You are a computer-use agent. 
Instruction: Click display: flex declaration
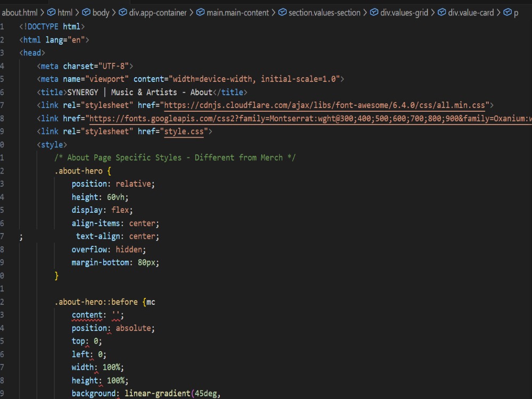[x=102, y=210]
